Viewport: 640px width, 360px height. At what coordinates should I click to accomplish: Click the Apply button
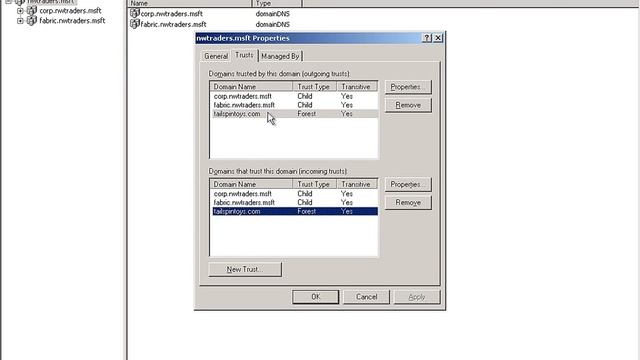pyautogui.click(x=417, y=297)
